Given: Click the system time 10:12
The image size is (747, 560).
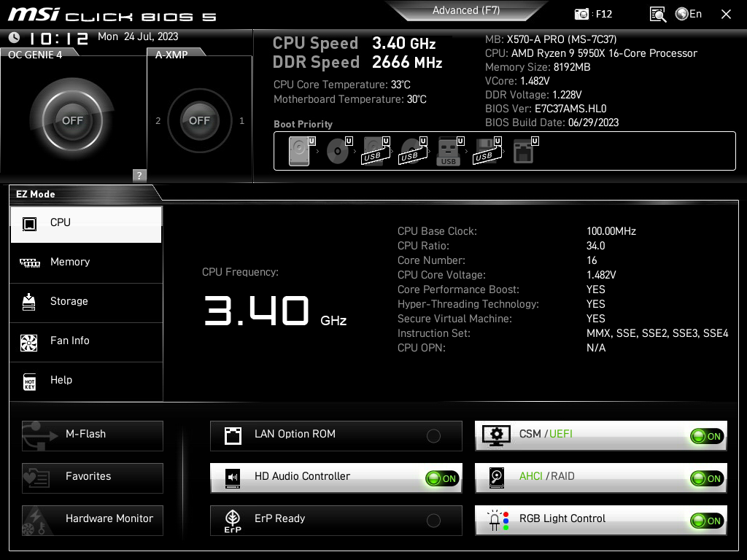Looking at the screenshot, I should pos(59,39).
